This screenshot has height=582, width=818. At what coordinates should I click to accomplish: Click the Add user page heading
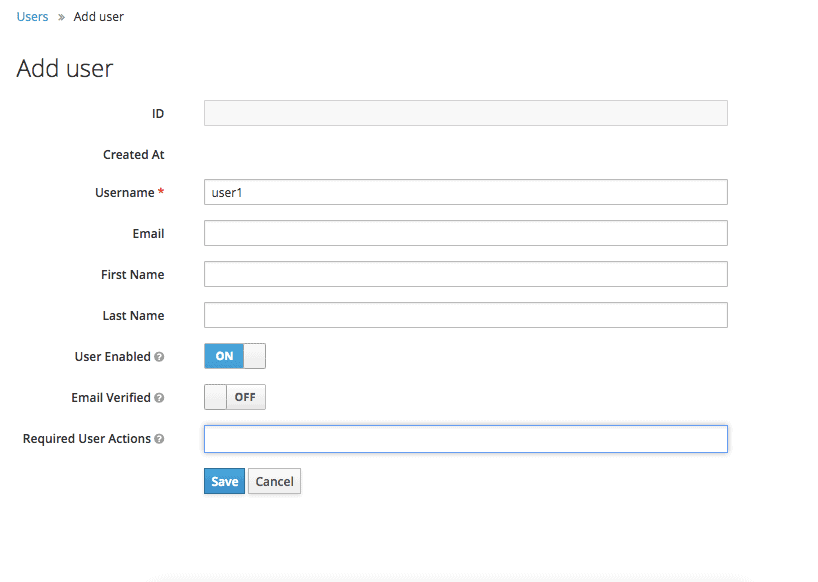point(65,69)
